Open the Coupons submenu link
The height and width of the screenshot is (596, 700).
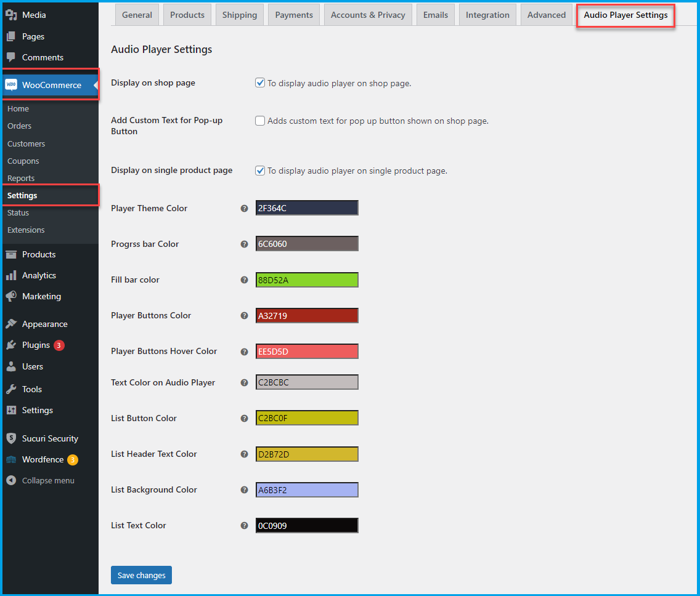23,161
